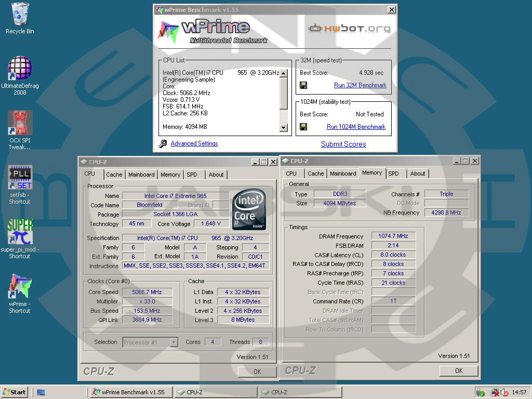Click OK in the left CPU-Z window
The height and width of the screenshot is (399, 532).
pos(257,371)
